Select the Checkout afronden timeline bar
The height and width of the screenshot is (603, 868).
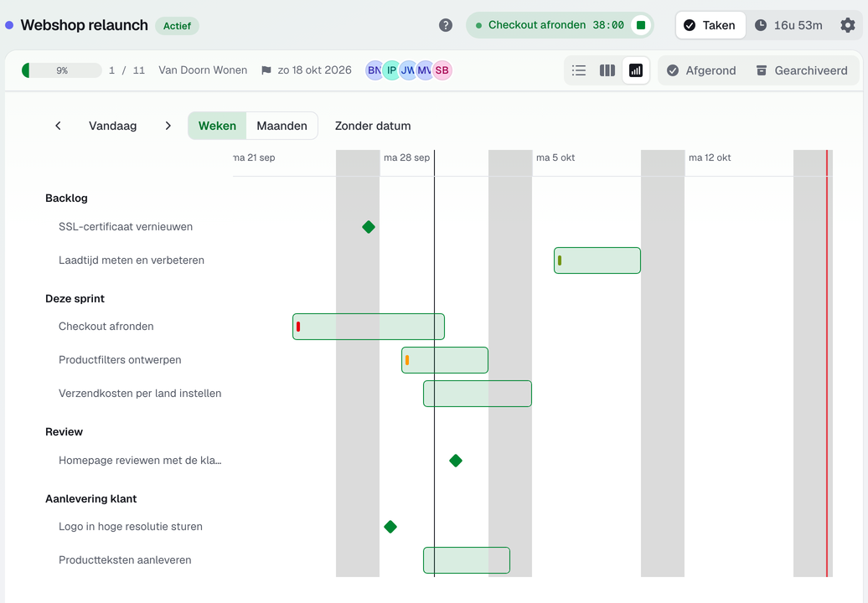369,327
